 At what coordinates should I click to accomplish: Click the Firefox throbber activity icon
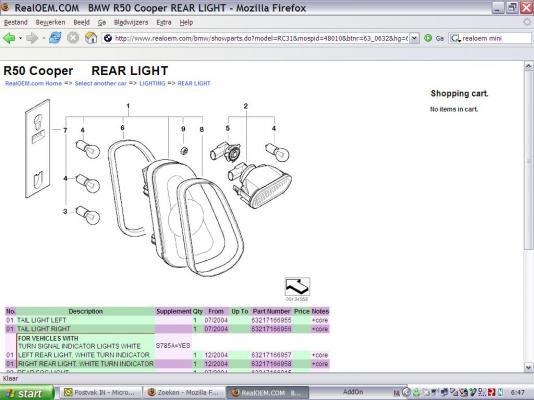pyautogui.click(x=527, y=22)
